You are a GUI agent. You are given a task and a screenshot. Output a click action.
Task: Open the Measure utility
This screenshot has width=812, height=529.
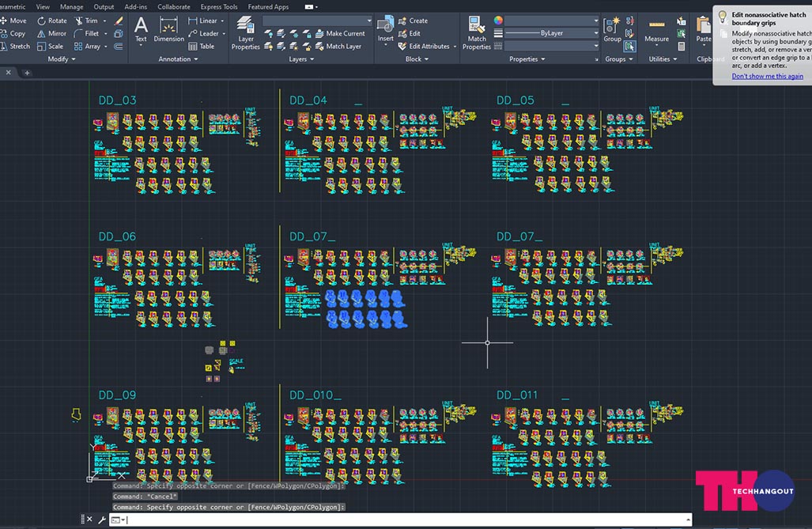[657, 30]
